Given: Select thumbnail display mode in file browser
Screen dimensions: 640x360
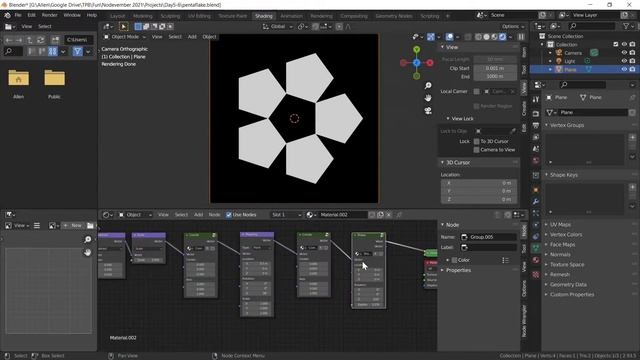Looking at the screenshot, I should pos(53,52).
